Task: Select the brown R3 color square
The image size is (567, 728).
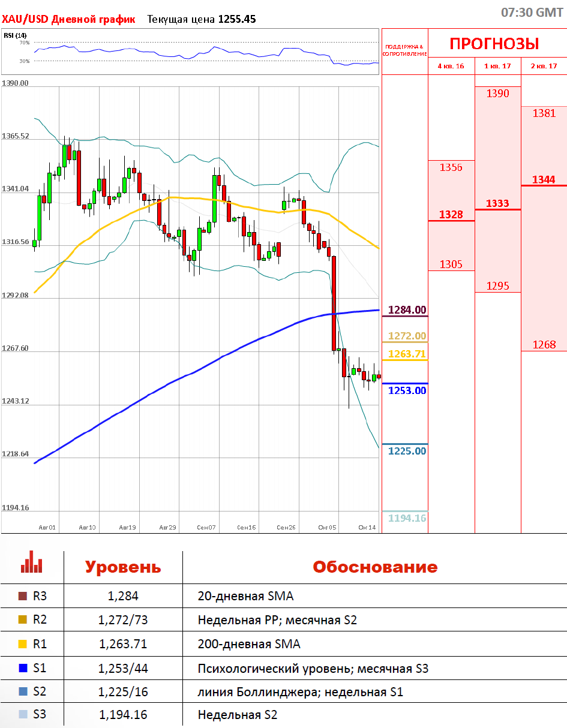Action: [23, 596]
